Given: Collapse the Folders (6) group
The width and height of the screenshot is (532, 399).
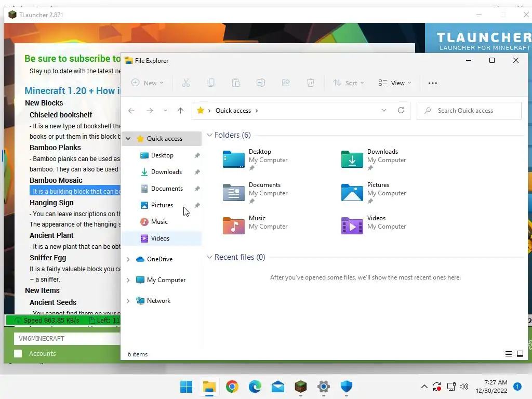Looking at the screenshot, I should (x=210, y=135).
